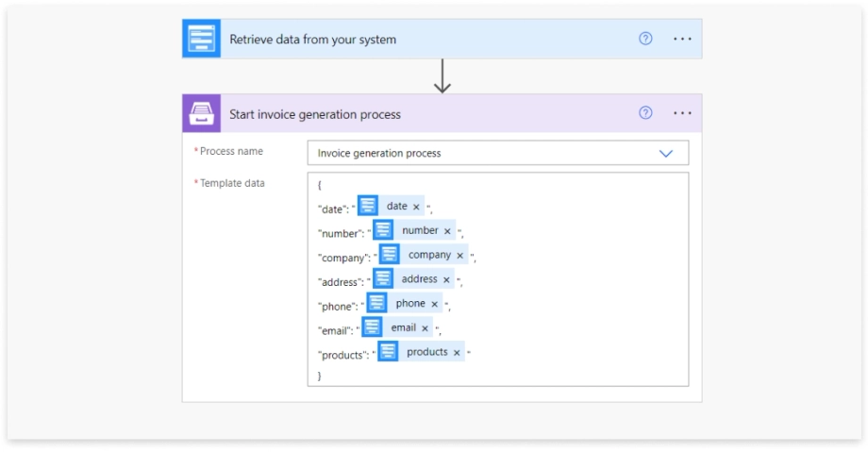
Task: Select the date token icon
Action: pyautogui.click(x=368, y=206)
